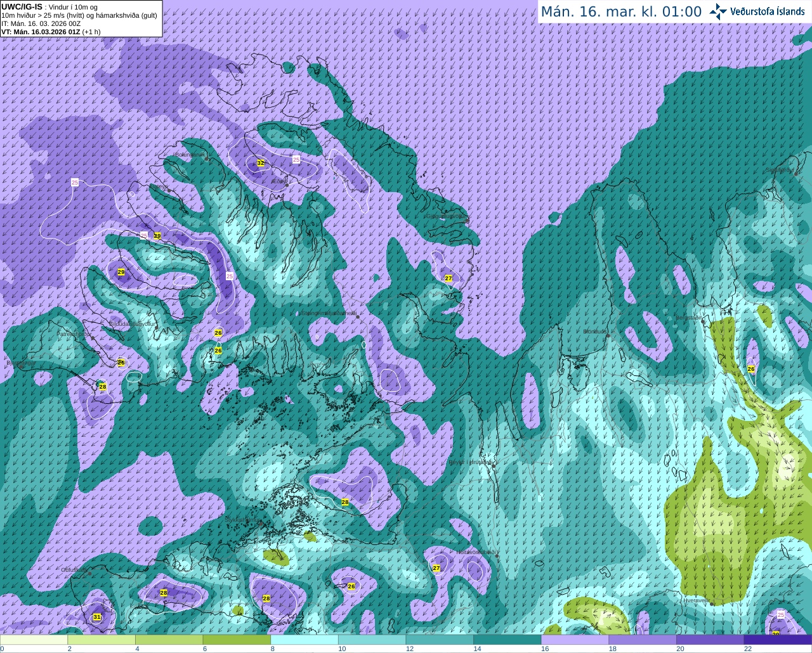Image resolution: width=812 pixels, height=653 pixels.
Task: Click the 28 gust marker south of Patreksfjörður
Action: pyautogui.click(x=103, y=386)
